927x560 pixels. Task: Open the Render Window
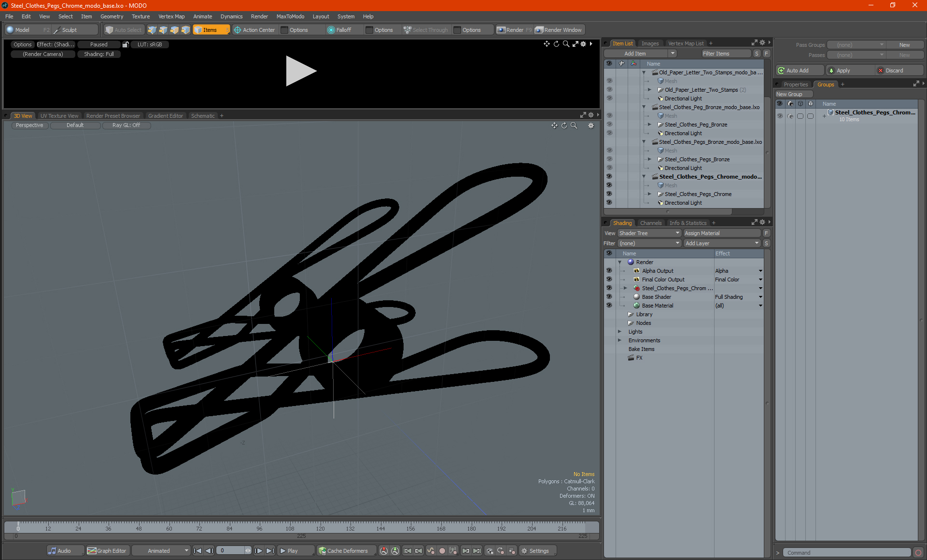[x=559, y=30]
